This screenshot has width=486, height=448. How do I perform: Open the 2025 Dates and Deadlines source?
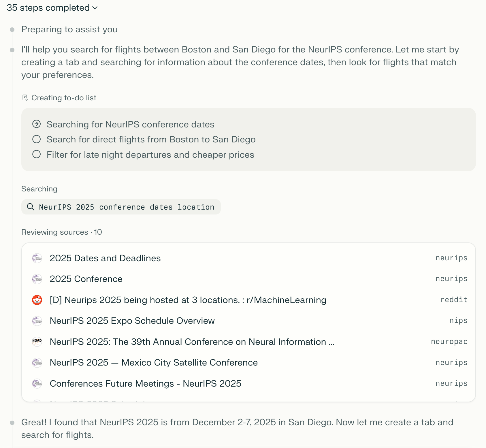[105, 258]
